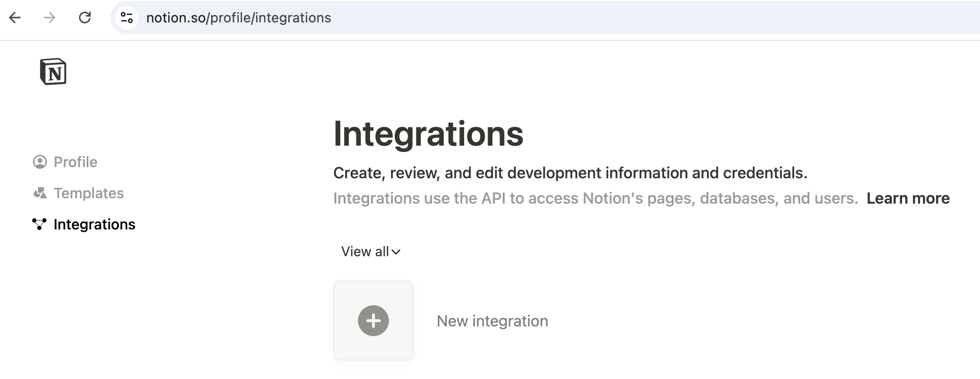Viewport: 980px width, 379px height.
Task: Click the large Integrations page heading
Action: pyautogui.click(x=428, y=134)
